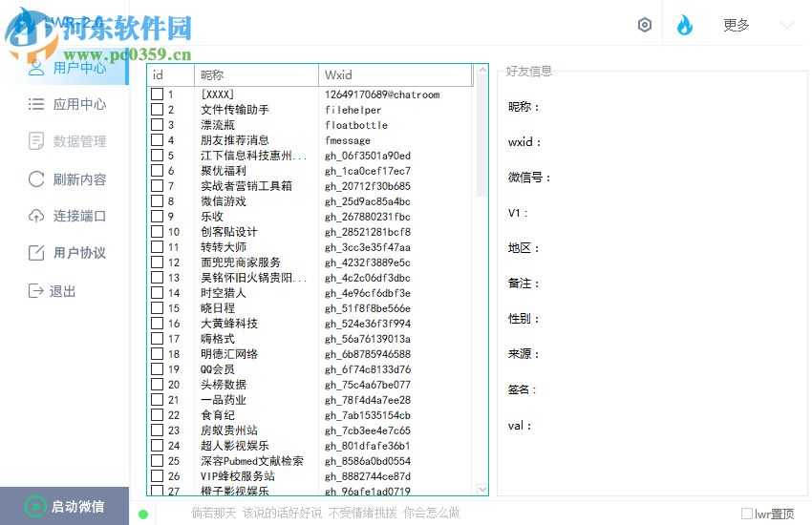Image resolution: width=812 pixels, height=525 pixels.
Task: Sort by the Wxid column header
Action: (x=395, y=75)
